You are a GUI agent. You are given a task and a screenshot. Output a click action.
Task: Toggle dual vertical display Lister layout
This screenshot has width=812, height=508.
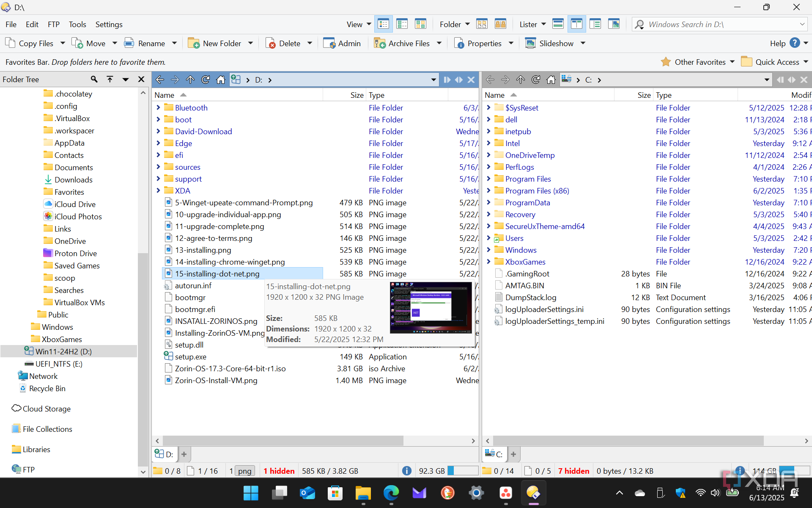coord(576,24)
